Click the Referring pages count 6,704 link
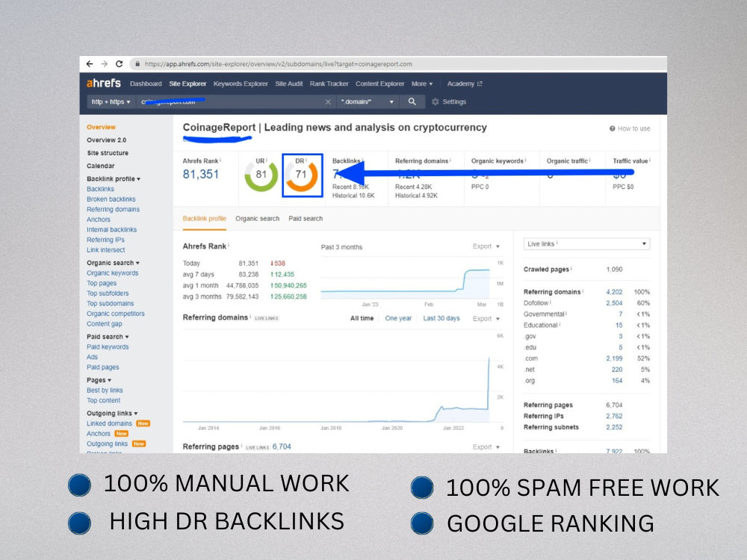This screenshot has height=560, width=747. click(x=282, y=447)
